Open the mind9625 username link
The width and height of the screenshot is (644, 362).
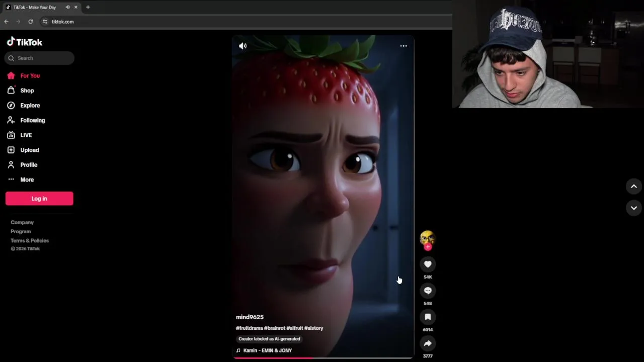click(250, 317)
